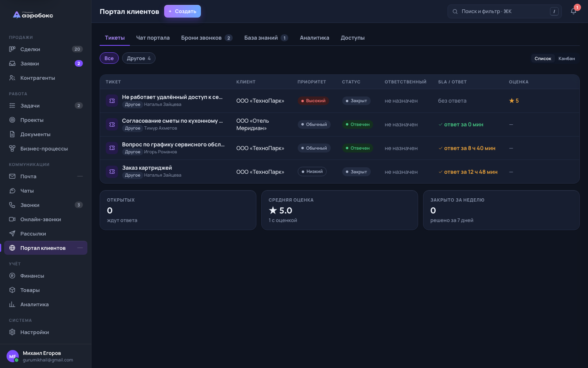Click the Финансы coin icon
This screenshot has height=368, width=588.
pos(12,276)
